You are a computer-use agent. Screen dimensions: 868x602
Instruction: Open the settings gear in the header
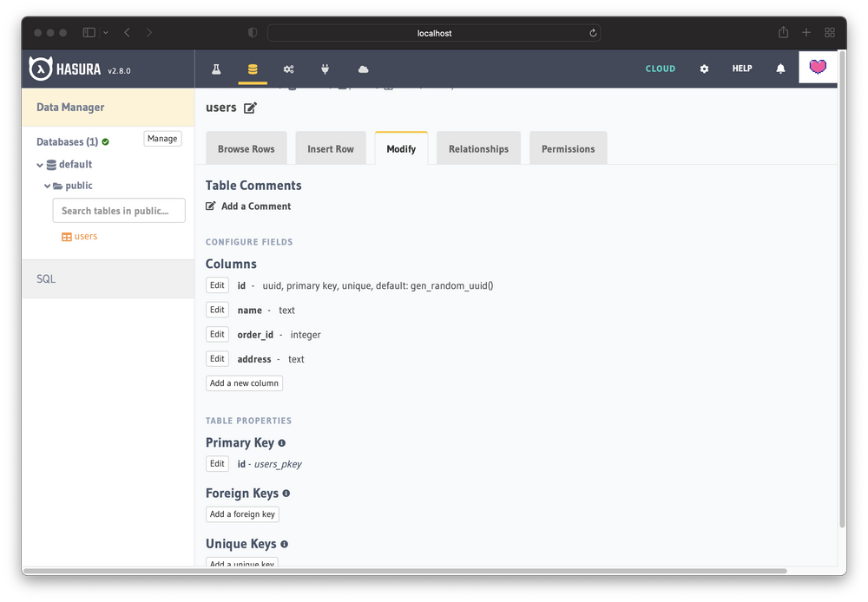(704, 68)
